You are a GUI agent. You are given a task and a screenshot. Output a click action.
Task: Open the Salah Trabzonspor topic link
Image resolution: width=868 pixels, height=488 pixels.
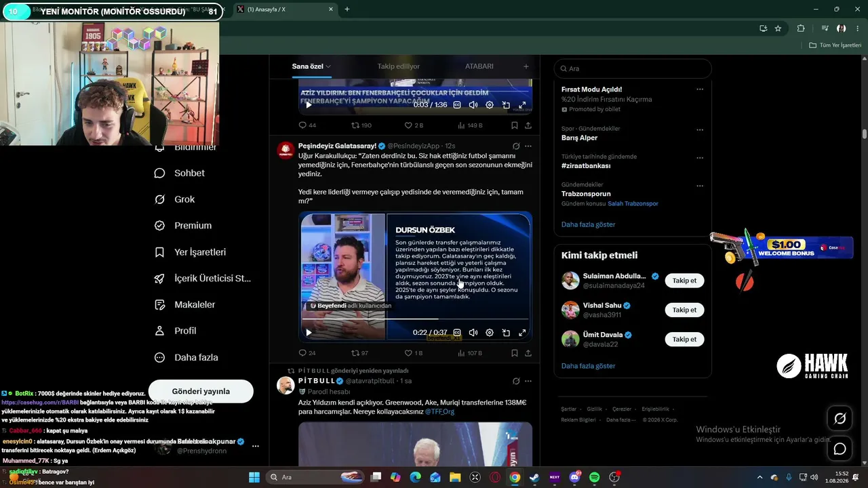[x=633, y=203]
